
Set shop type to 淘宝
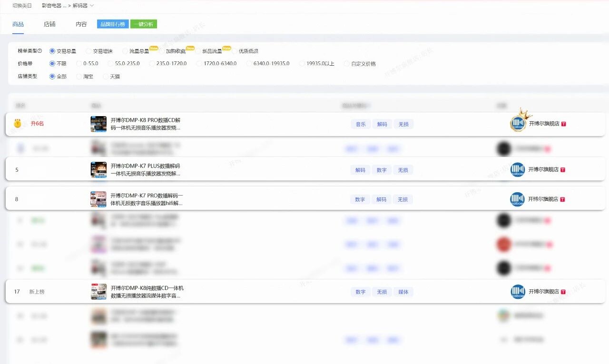click(x=85, y=76)
